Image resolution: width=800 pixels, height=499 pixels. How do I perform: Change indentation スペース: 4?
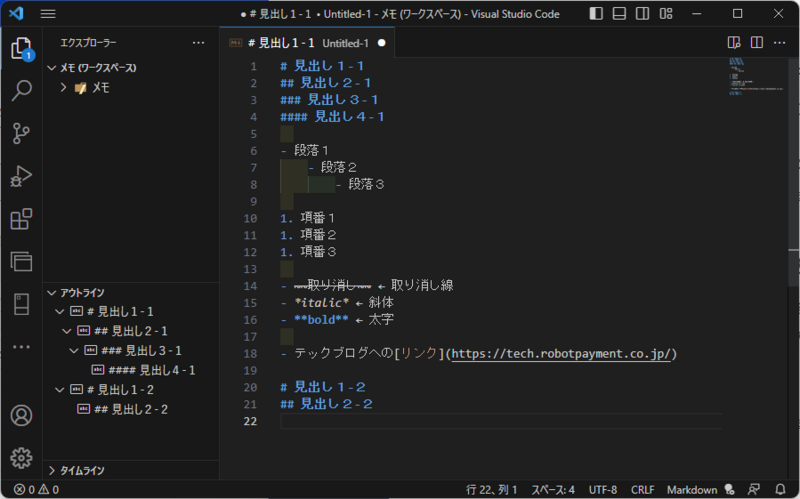pos(553,489)
